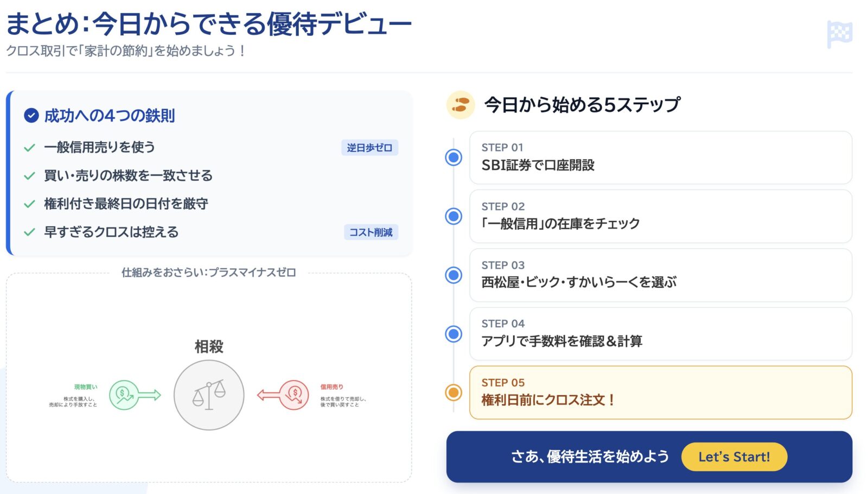This screenshot has width=868, height=494.
Task: Click the footsteps icon beside 5ステップ heading
Action: click(460, 105)
